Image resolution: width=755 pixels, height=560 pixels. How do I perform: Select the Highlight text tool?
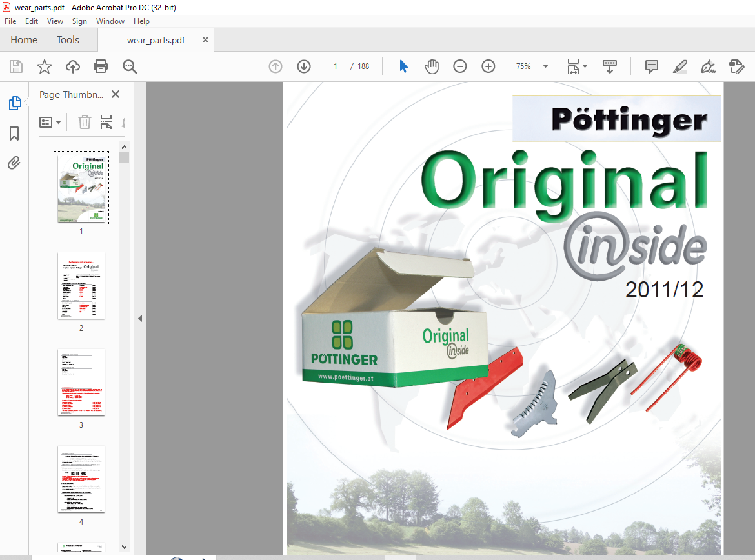tap(680, 66)
